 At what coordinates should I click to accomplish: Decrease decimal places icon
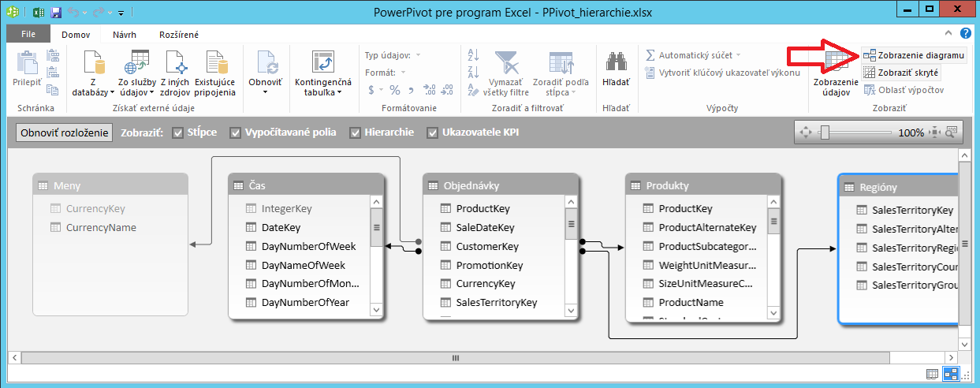[448, 90]
